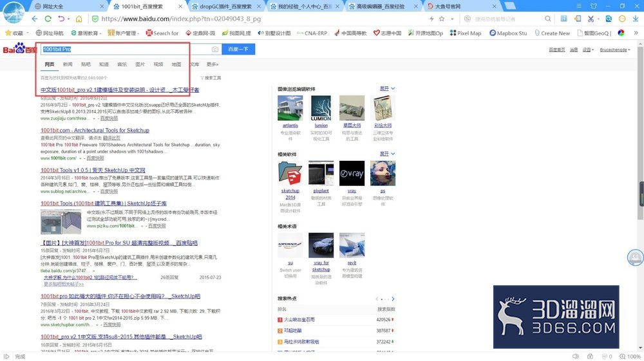Image resolution: width=644 pixels, height=361 pixels.
Task: Click the sound mute icon in status bar
Action: (x=576, y=356)
